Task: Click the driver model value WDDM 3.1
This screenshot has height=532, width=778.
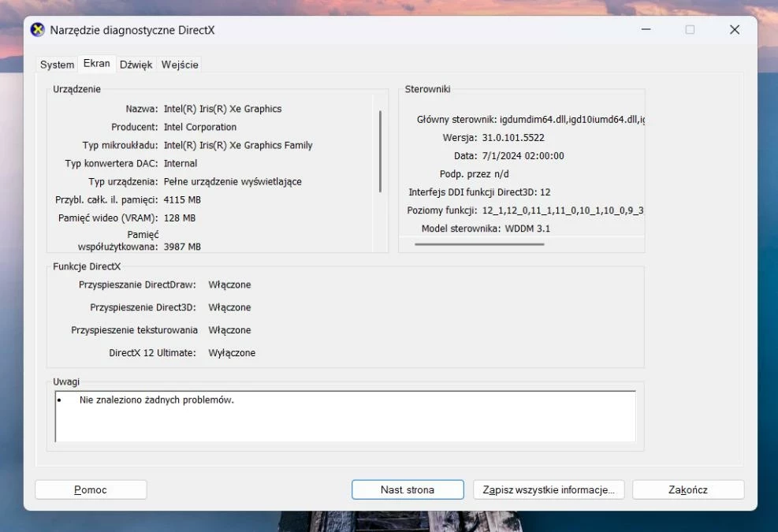Action: (527, 229)
